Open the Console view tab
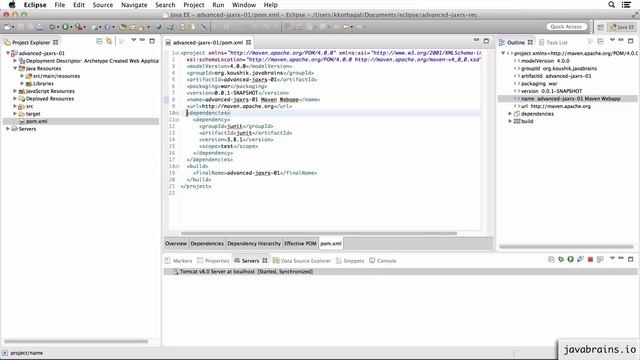640x360 pixels. coord(382,261)
